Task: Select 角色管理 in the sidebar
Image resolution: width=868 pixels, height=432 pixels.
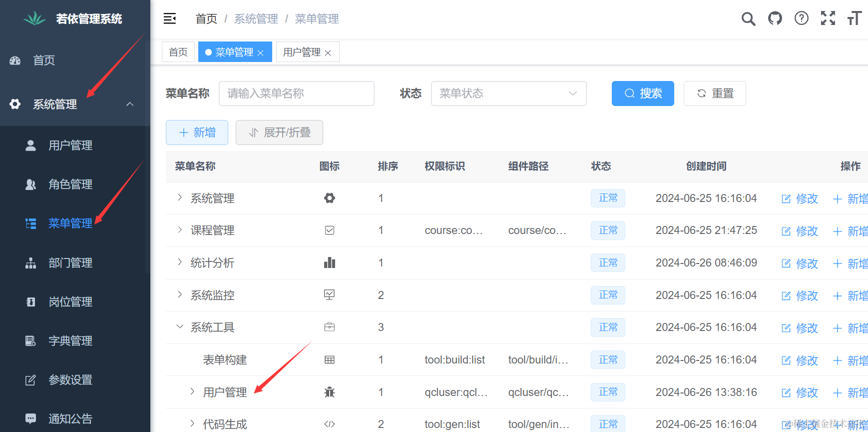Action: [x=70, y=184]
